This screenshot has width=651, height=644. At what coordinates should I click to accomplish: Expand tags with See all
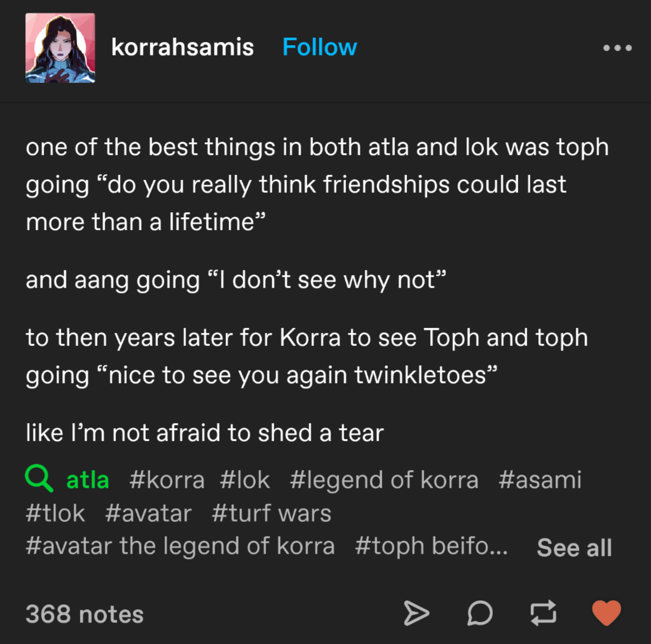(x=574, y=548)
